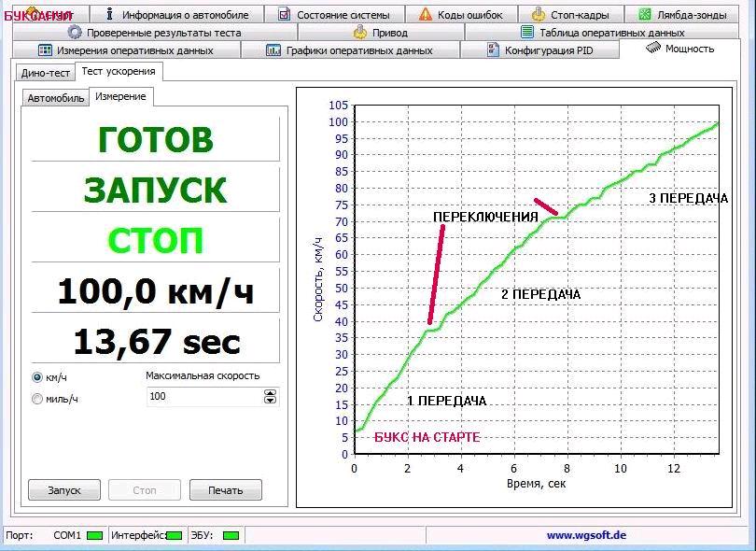Open the Информация о автомобиле tab icon
756x551 pixels.
[109, 15]
